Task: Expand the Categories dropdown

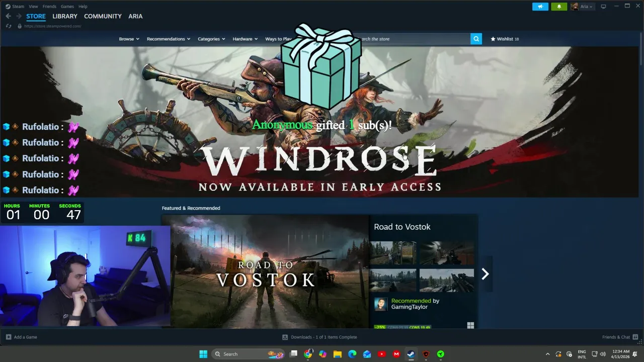Action: pos(211,39)
